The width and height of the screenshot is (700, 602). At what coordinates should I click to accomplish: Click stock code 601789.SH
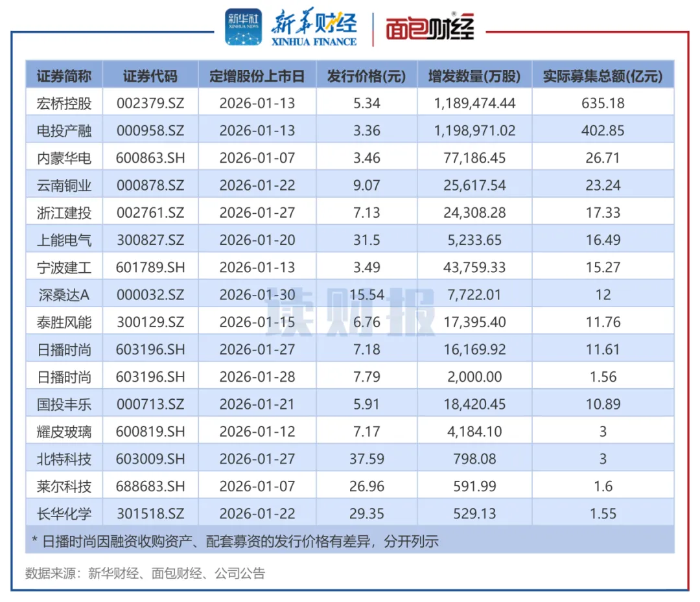coord(150,268)
